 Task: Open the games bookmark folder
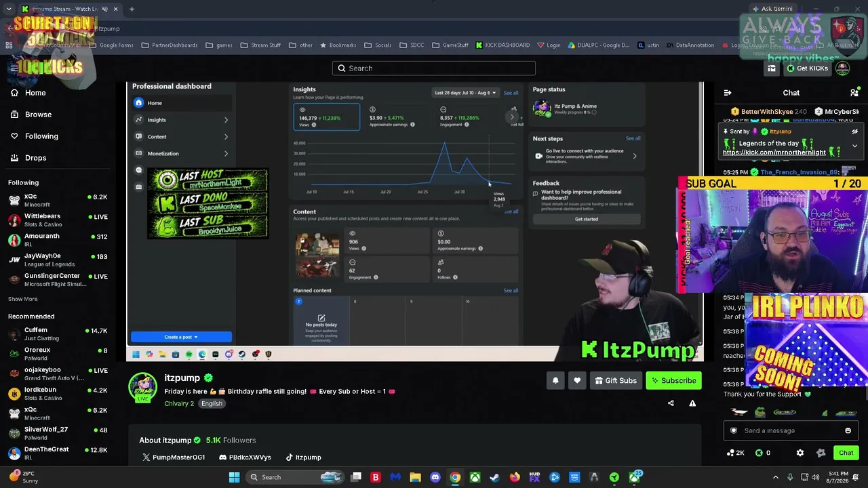point(218,45)
